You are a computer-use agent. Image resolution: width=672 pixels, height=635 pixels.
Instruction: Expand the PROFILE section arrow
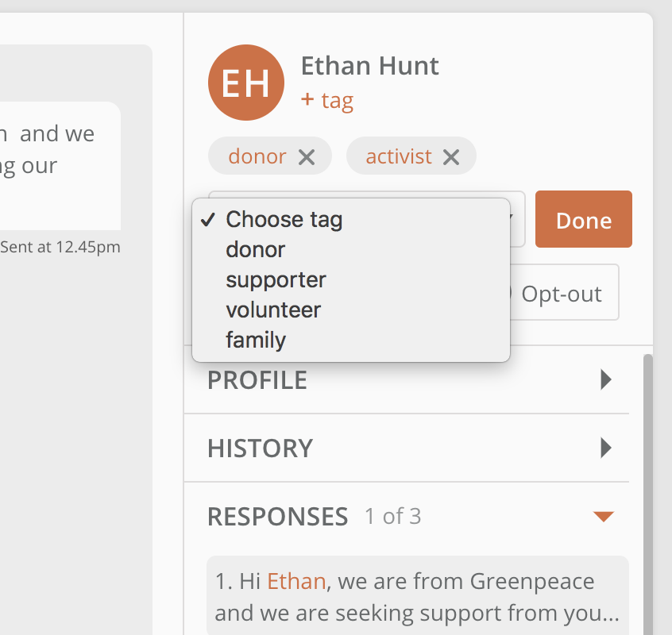coord(605,379)
